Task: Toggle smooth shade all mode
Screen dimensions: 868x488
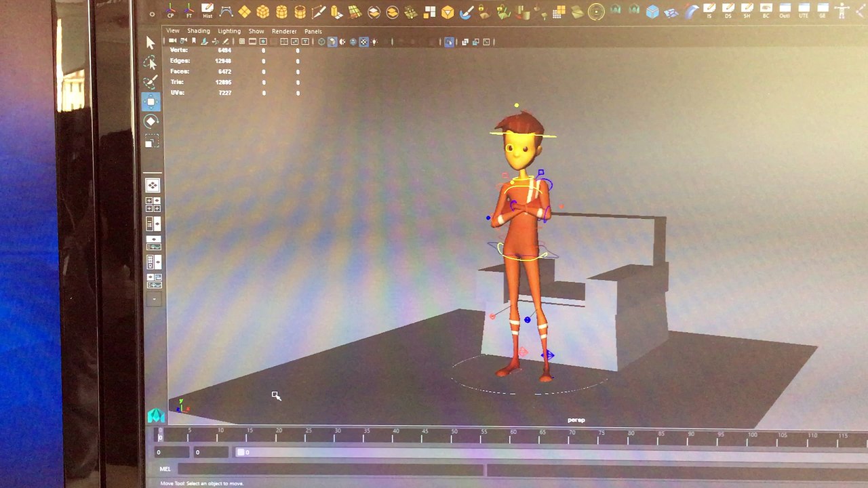Action: click(x=332, y=42)
